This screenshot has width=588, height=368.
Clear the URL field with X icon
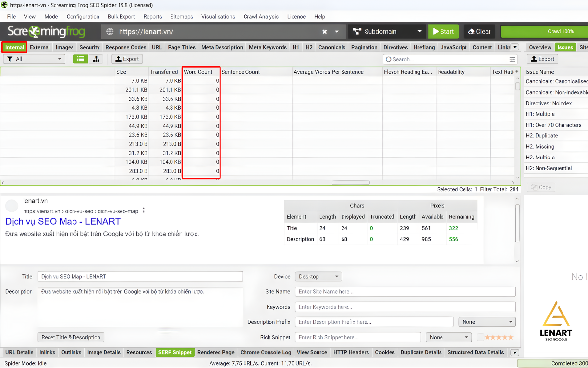point(324,32)
